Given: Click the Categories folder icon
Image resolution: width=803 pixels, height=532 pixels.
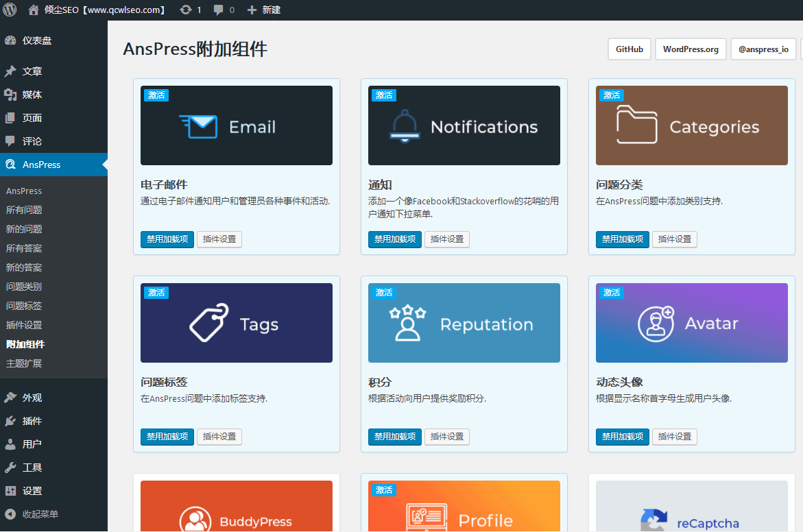Looking at the screenshot, I should coord(636,124).
